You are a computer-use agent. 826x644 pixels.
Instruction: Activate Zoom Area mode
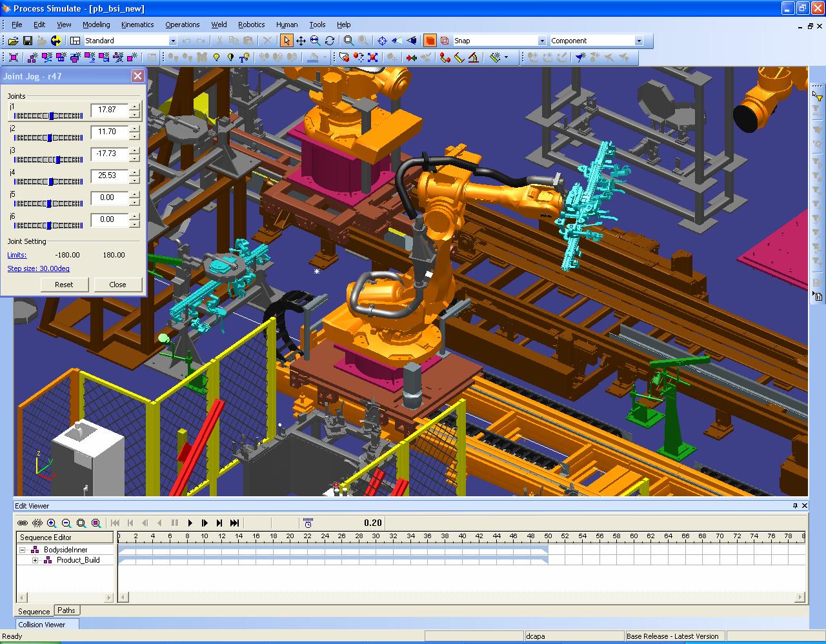pyautogui.click(x=348, y=40)
